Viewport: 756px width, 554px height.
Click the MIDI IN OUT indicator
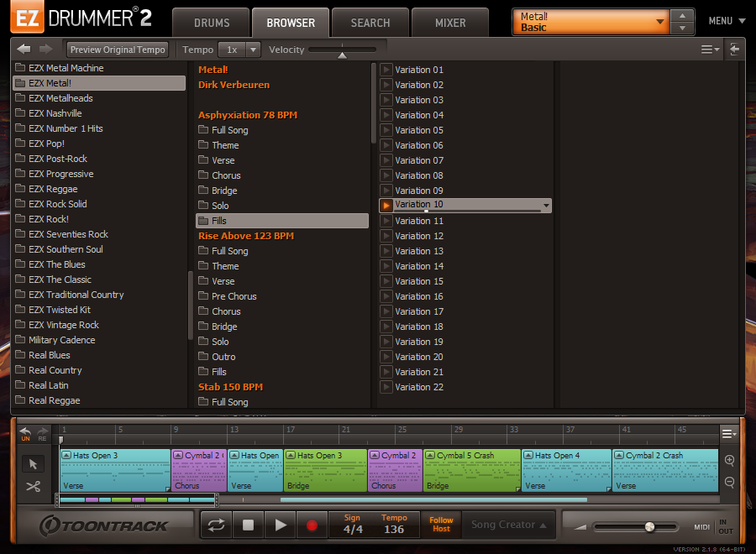[713, 526]
